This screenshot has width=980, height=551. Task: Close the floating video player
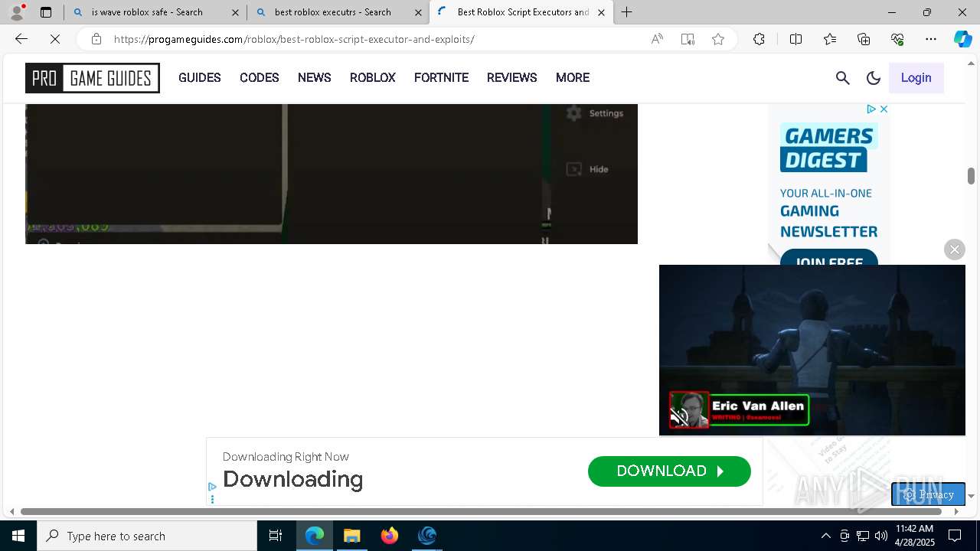955,249
